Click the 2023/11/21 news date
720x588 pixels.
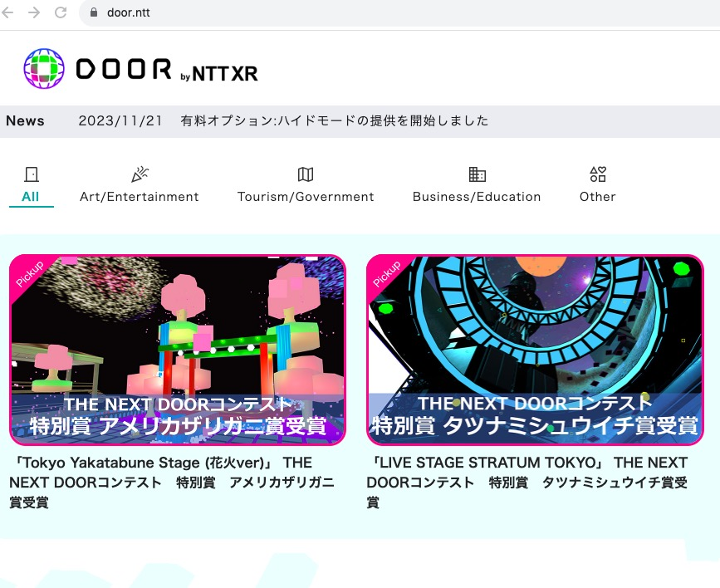click(120, 120)
